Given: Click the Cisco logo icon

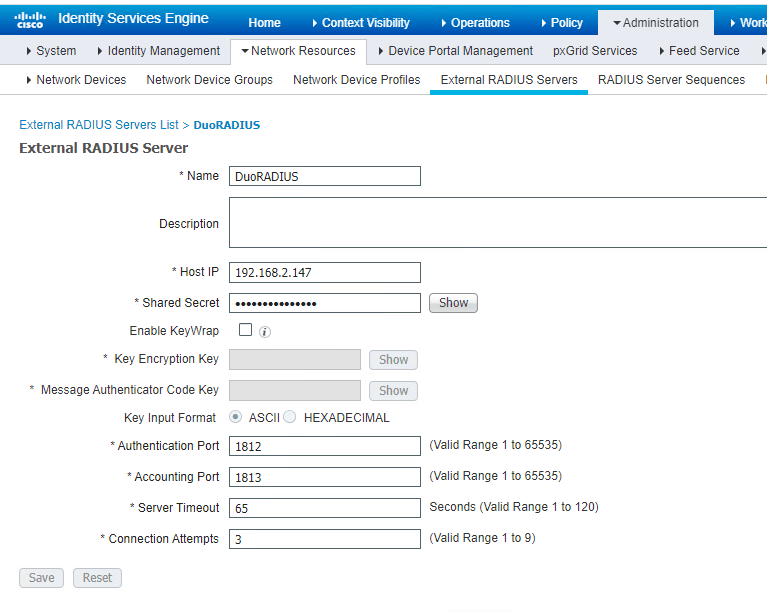Looking at the screenshot, I should [x=29, y=20].
